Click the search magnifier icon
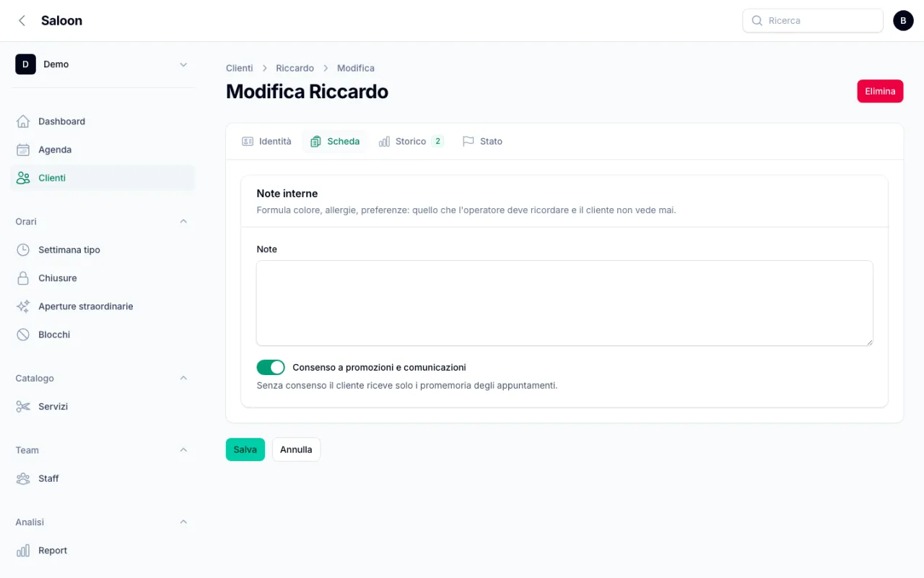 [x=757, y=21]
